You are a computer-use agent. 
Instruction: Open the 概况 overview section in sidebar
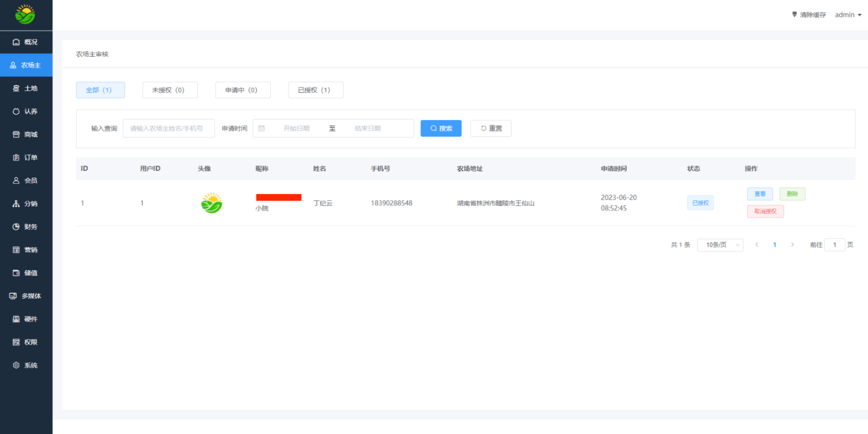pos(26,42)
